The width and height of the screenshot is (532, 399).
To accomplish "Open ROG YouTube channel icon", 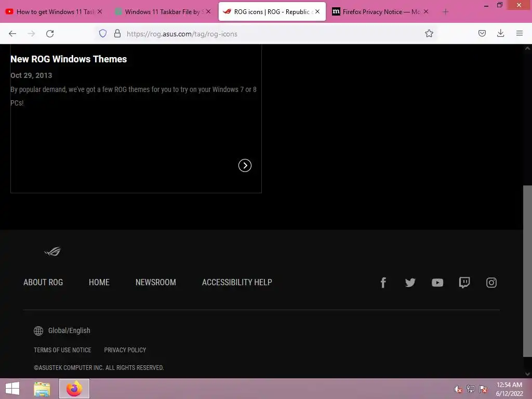I will [x=437, y=283].
